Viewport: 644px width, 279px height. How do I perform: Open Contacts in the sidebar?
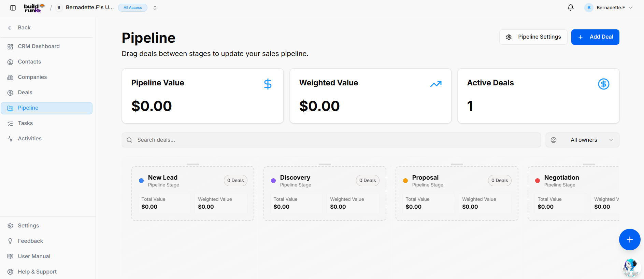click(46, 62)
